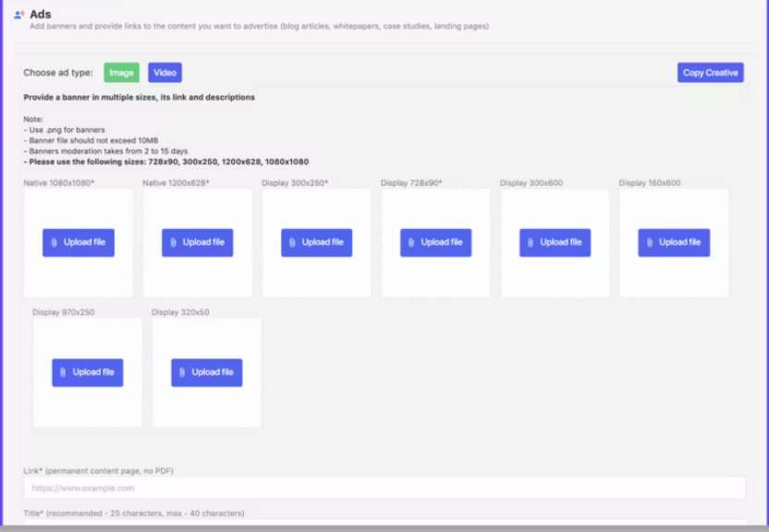This screenshot has width=769, height=532.
Task: Click the Display 160x600 upload card area
Action: click(x=674, y=277)
